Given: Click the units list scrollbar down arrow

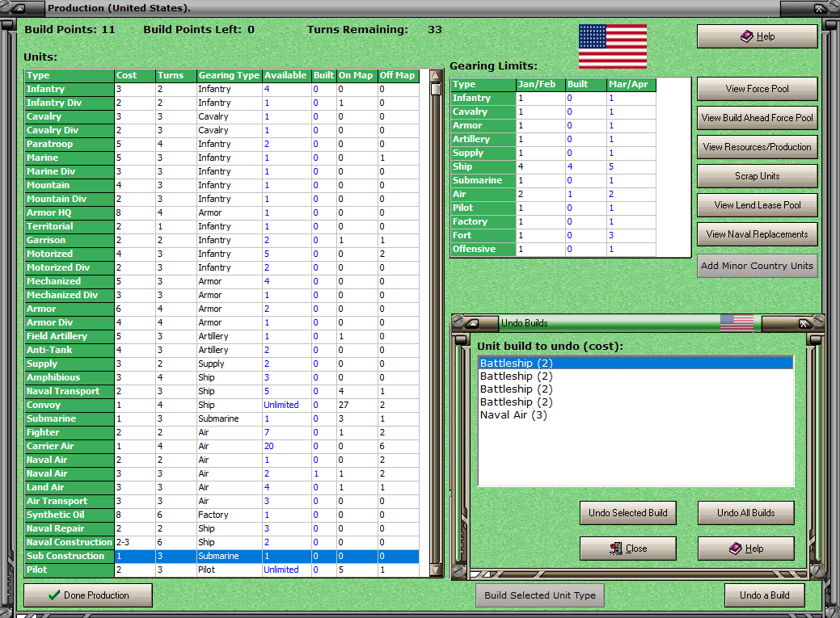Looking at the screenshot, I should coord(436,570).
